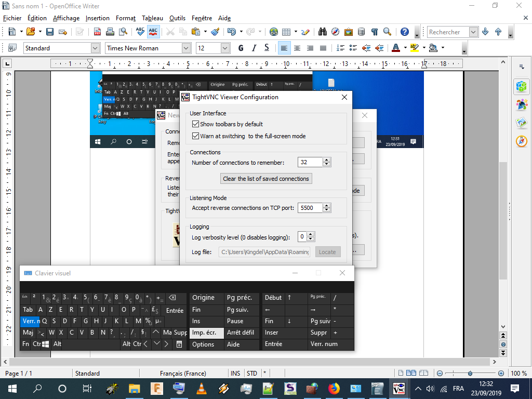Export directly as PDF icon
The image size is (532, 399).
(97, 32)
